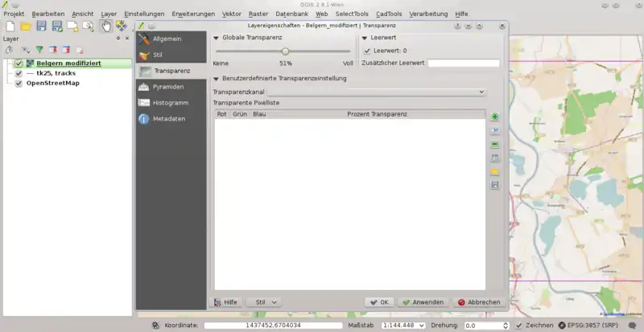
Task: Click the default values table icon
Action: (495, 158)
